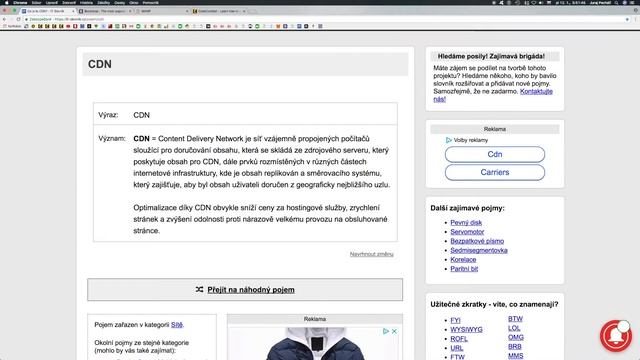Open the FYI abbreviation link

455,320
